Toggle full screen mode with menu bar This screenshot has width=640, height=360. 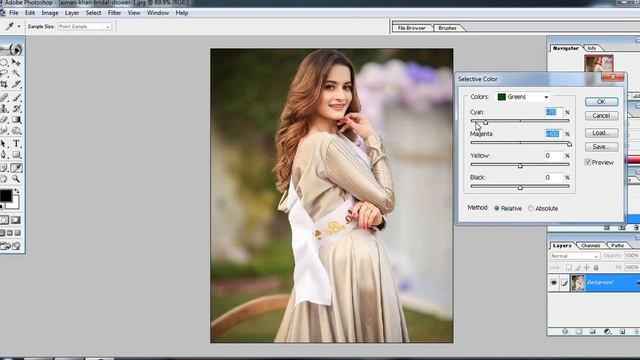point(10,233)
